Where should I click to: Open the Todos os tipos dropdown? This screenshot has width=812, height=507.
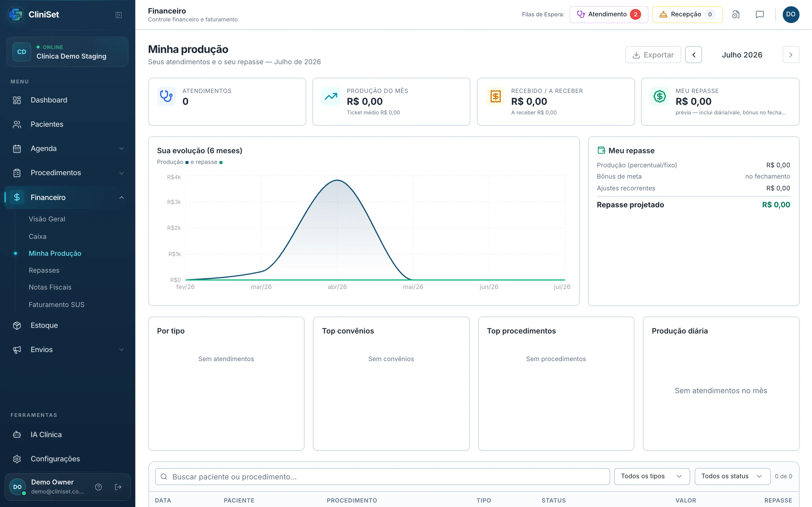click(652, 476)
